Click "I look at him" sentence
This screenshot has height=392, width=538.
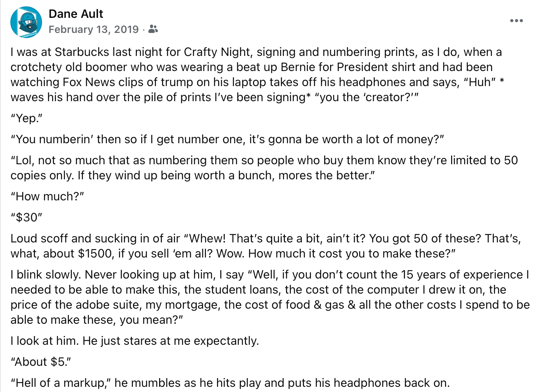134,341
